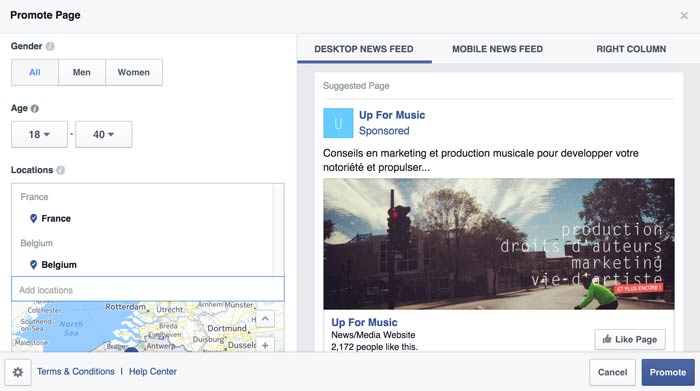700x391 pixels.
Task: Open the minimum age 18 dropdown
Action: 39,134
